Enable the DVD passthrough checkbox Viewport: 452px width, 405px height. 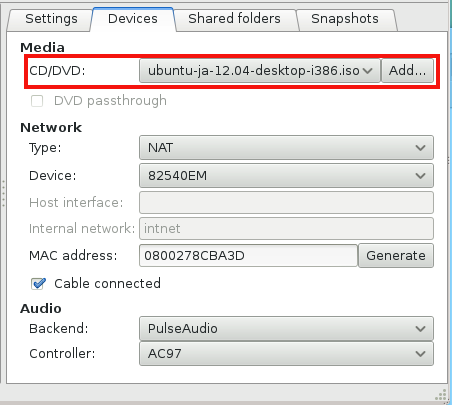click(x=37, y=101)
